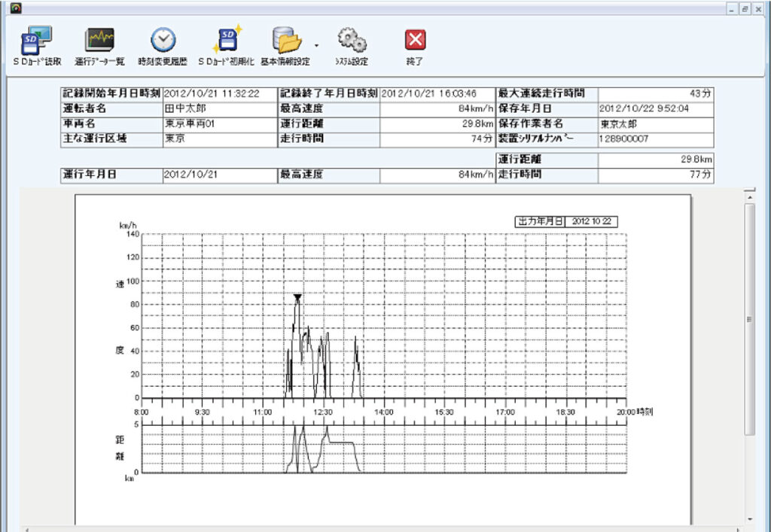Click the 記録開始年月日時刻 label

tap(111, 93)
